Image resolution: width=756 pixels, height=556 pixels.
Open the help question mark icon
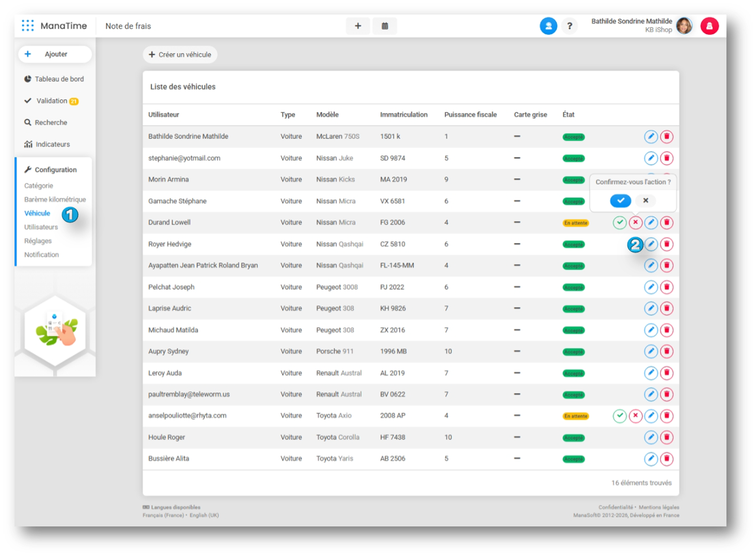(569, 26)
